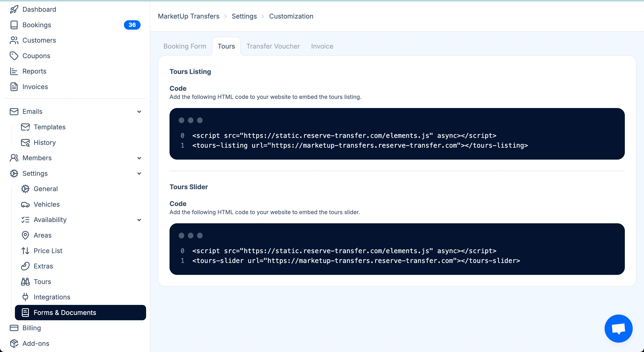The image size is (644, 352).
Task: Click the Dashboard rocket icon
Action: click(x=14, y=9)
